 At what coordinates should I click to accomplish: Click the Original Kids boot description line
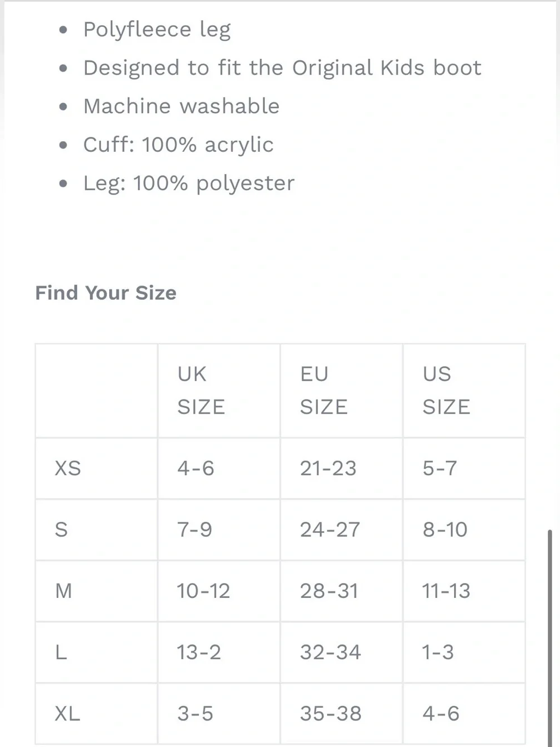coord(282,68)
